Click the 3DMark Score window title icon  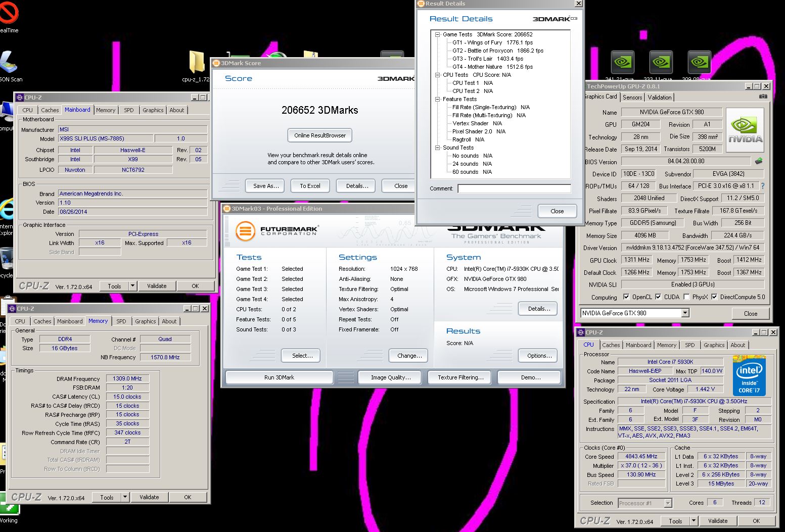[x=216, y=63]
